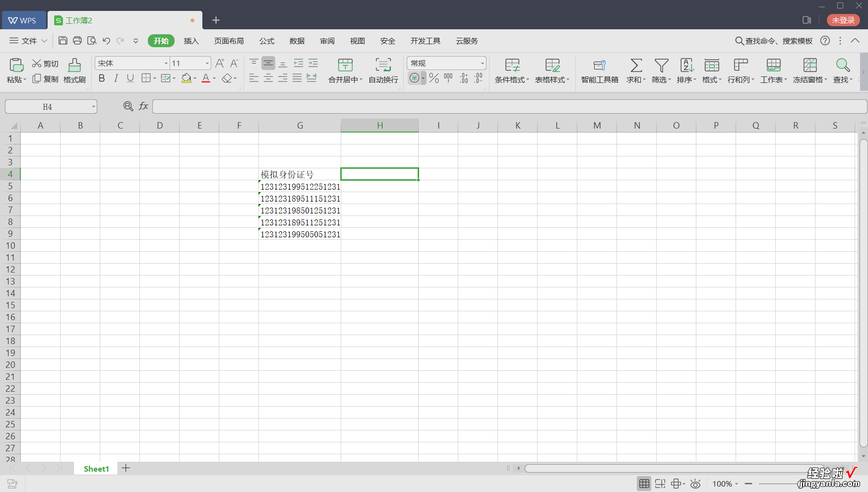Click the zoom out minus button
The height and width of the screenshot is (492, 868).
tap(748, 484)
